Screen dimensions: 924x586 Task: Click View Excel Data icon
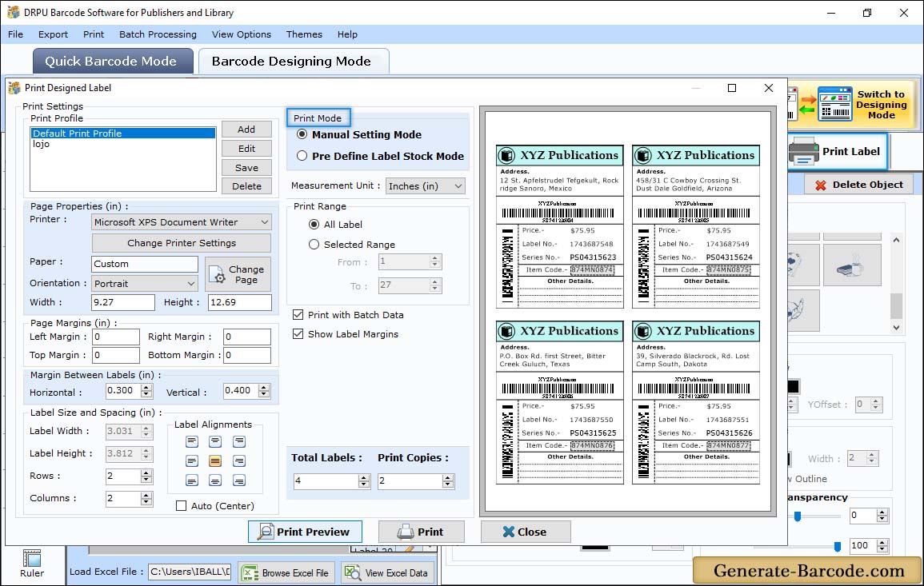pos(352,572)
